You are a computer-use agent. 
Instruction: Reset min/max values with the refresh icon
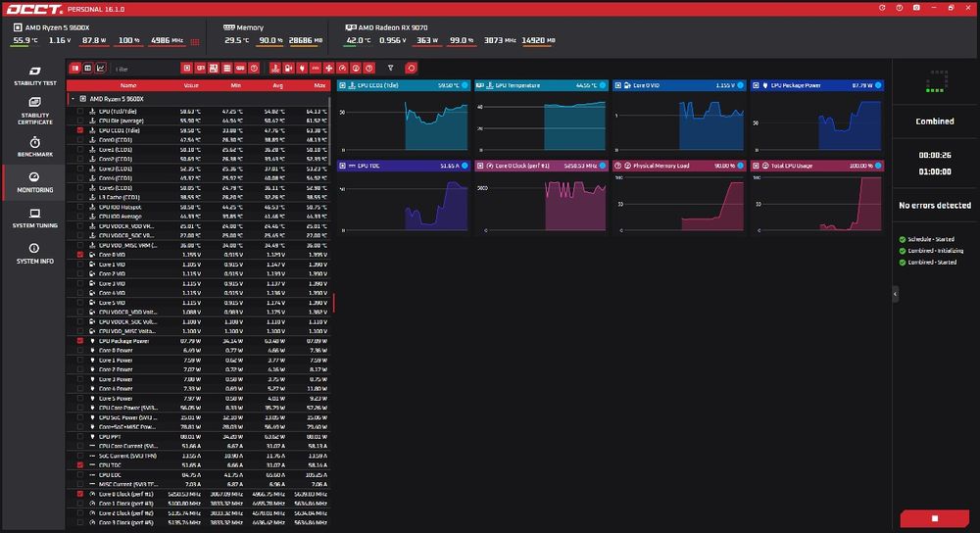pyautogui.click(x=411, y=69)
